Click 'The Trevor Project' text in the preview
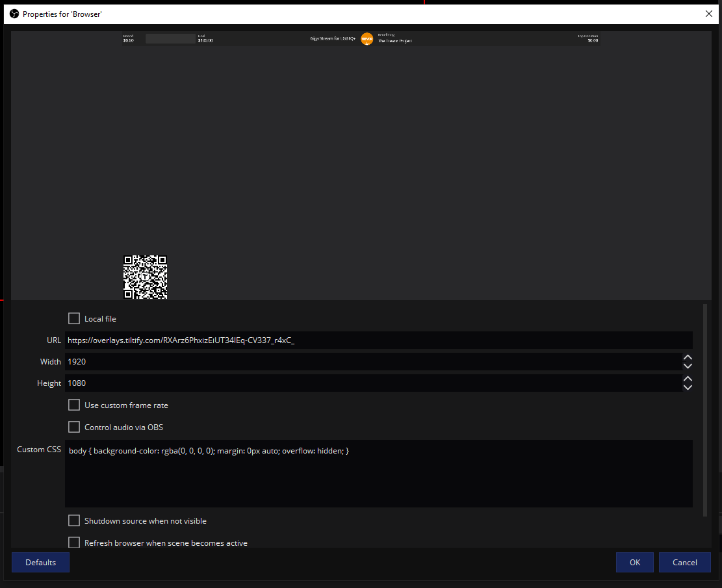 (395, 41)
